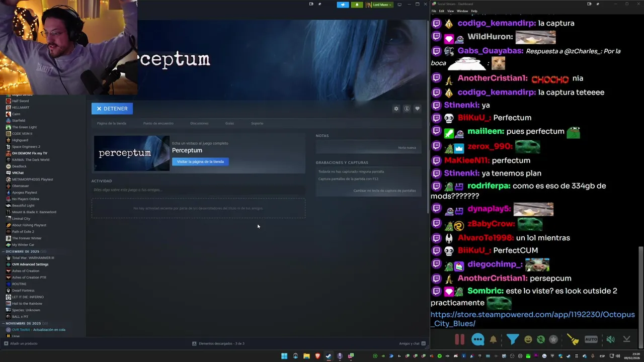Open Lord Maxo account dropdown

point(379,5)
